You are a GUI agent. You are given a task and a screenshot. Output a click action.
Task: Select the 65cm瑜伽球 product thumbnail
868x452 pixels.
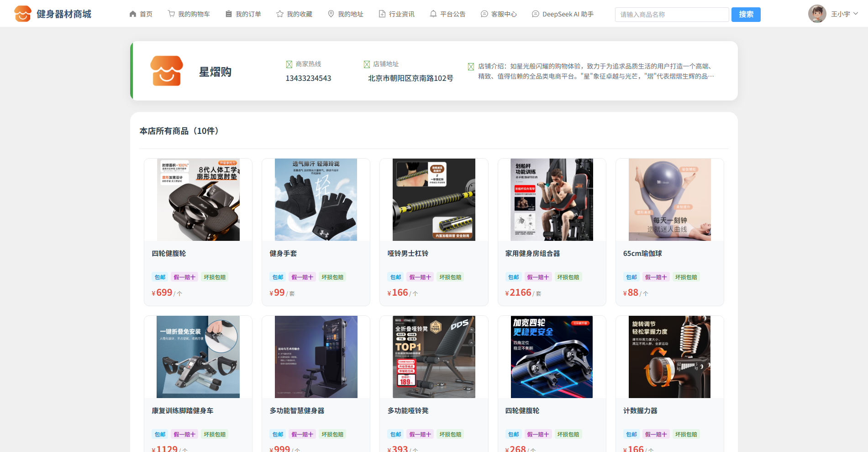669,200
